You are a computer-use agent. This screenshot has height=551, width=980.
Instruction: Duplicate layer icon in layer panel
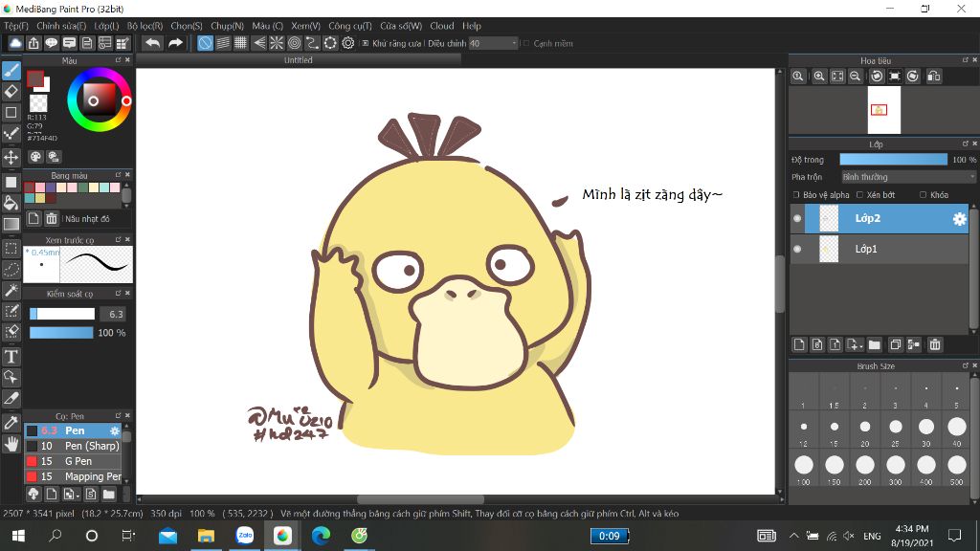tap(895, 344)
